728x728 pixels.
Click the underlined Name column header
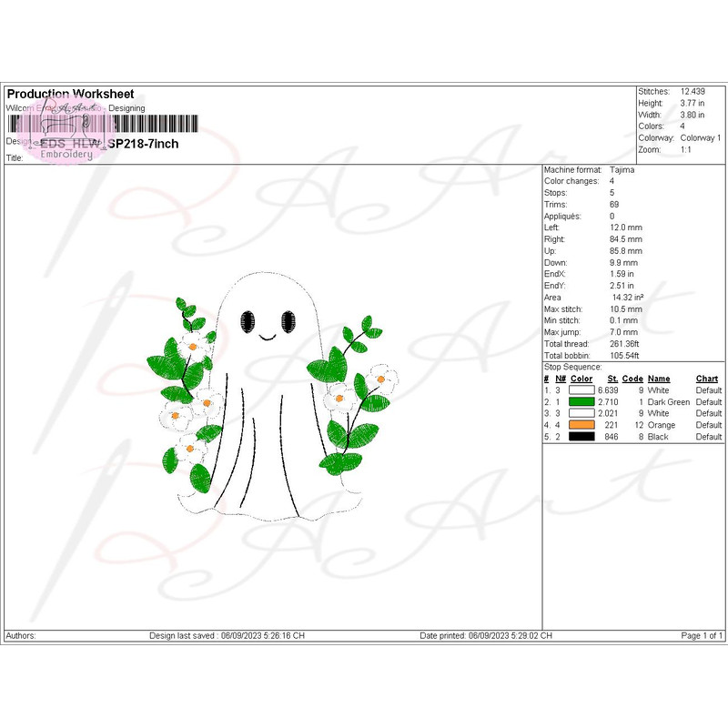click(x=658, y=379)
